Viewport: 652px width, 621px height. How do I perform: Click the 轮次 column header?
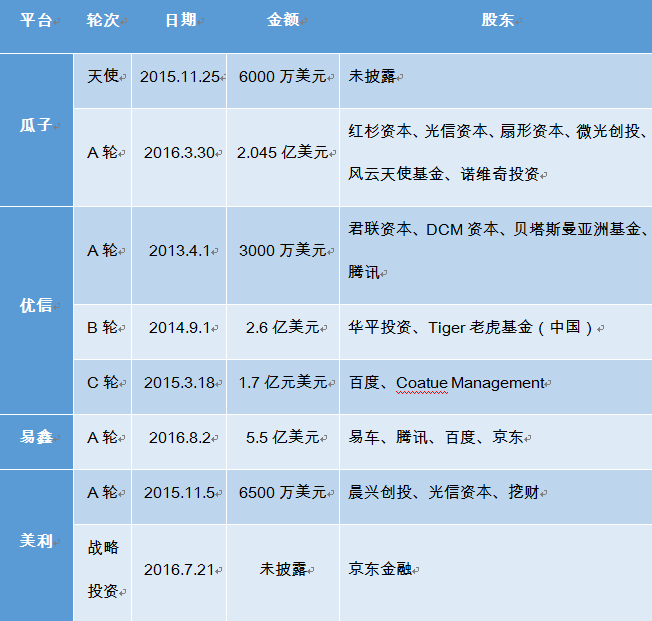[x=102, y=21]
